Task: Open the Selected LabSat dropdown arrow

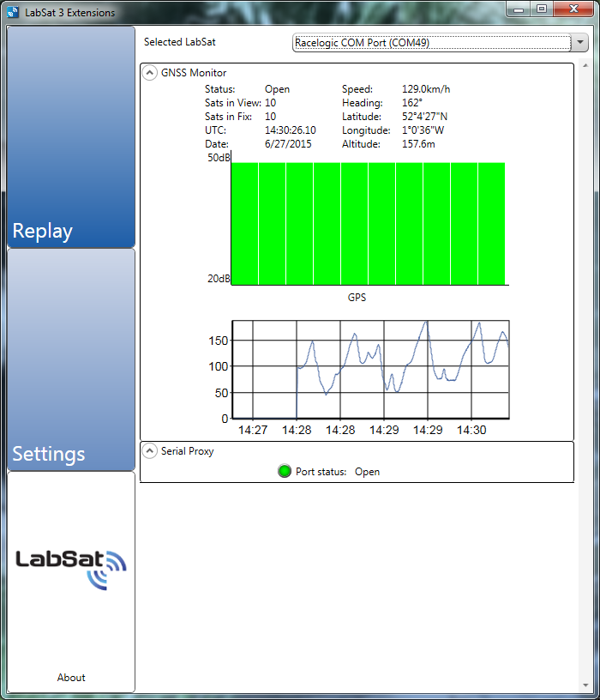Action: click(x=580, y=42)
